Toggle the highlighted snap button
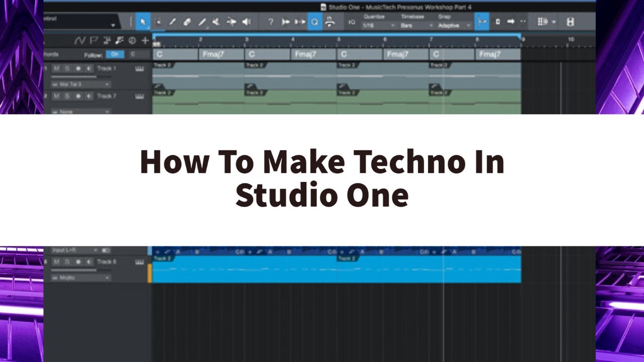 coord(482,22)
